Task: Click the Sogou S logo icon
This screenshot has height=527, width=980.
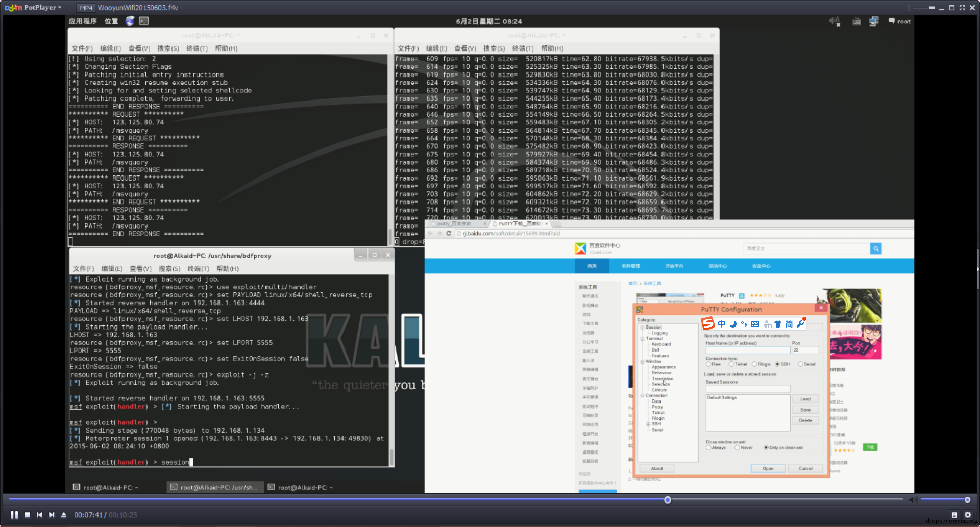Action: [x=708, y=323]
